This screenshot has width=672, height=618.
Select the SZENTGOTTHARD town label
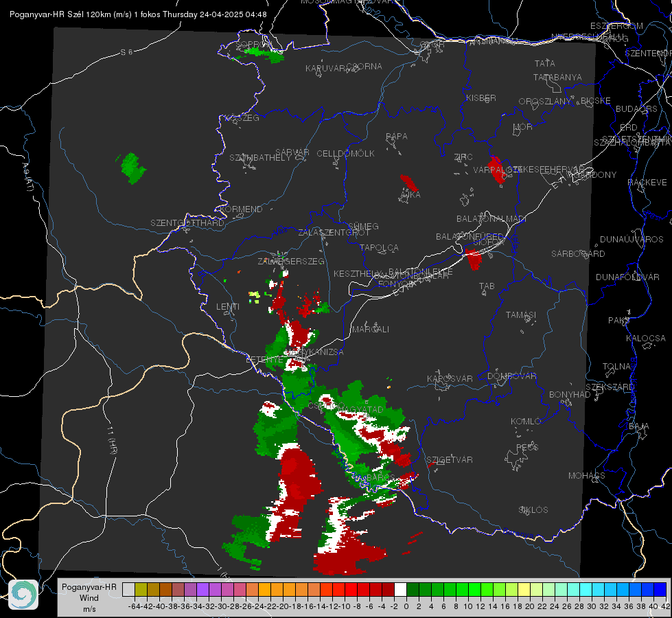187,223
